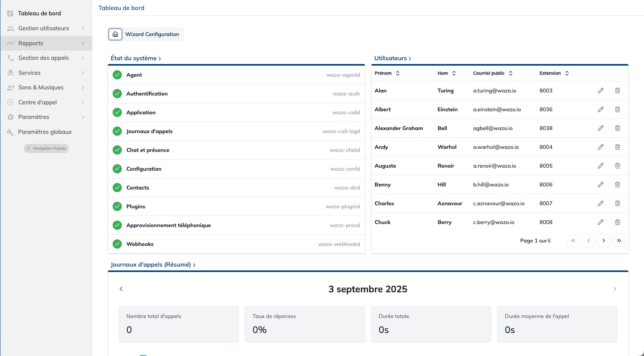Click the Durée totale card
This screenshot has height=356, width=644.
click(x=431, y=324)
